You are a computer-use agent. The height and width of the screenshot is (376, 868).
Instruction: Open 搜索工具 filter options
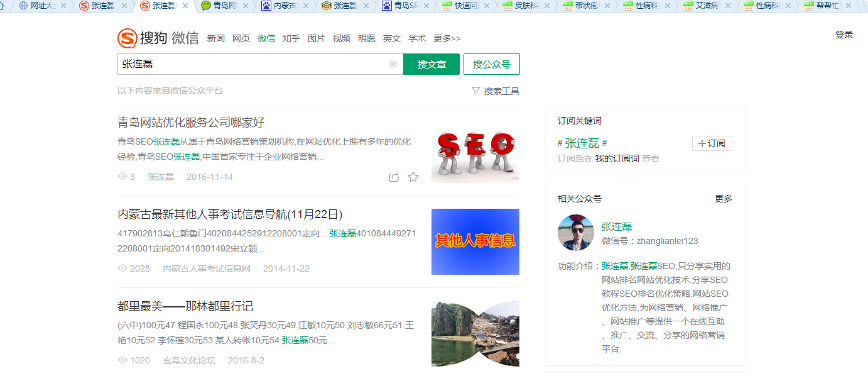496,91
